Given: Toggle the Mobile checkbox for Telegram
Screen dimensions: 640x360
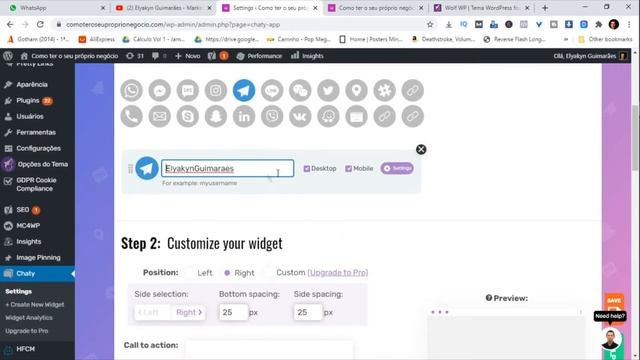Looking at the screenshot, I should coord(348,169).
